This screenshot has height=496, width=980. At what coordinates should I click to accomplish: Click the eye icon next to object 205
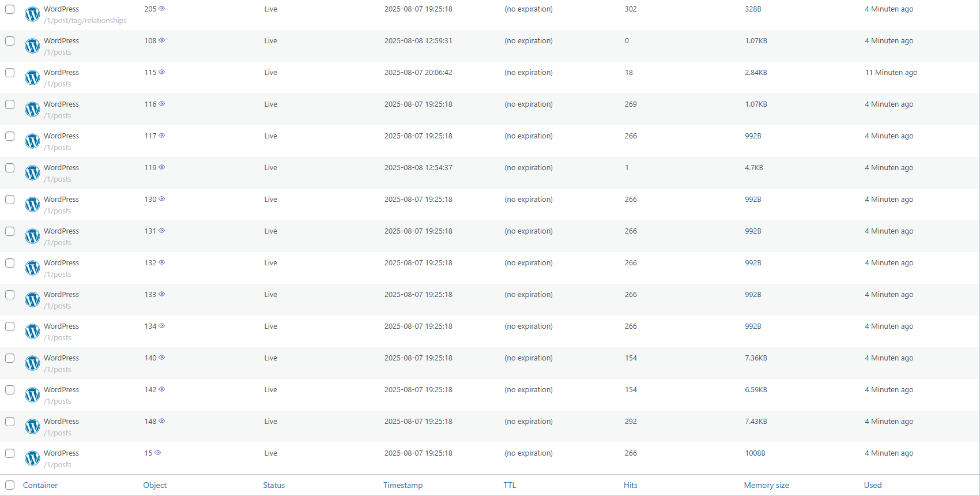tap(162, 9)
